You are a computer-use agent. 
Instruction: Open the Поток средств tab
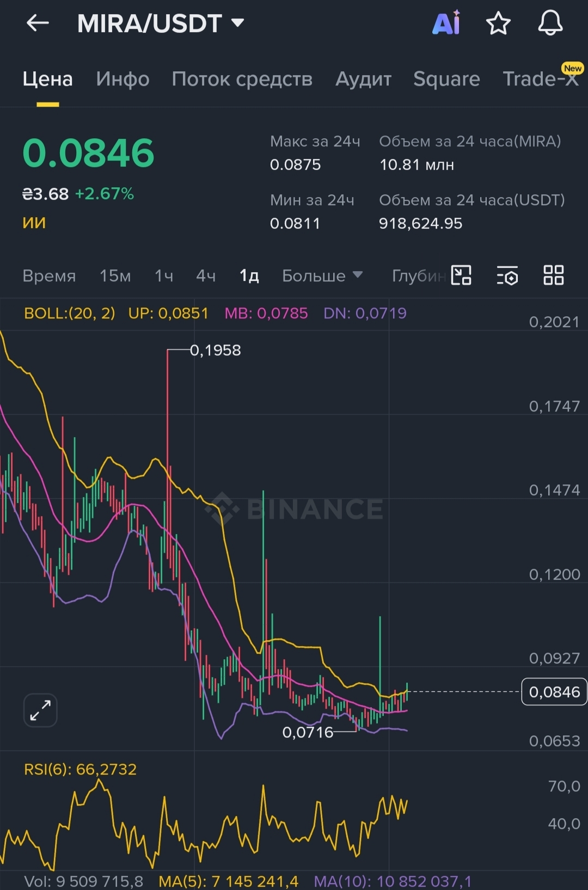coord(242,79)
